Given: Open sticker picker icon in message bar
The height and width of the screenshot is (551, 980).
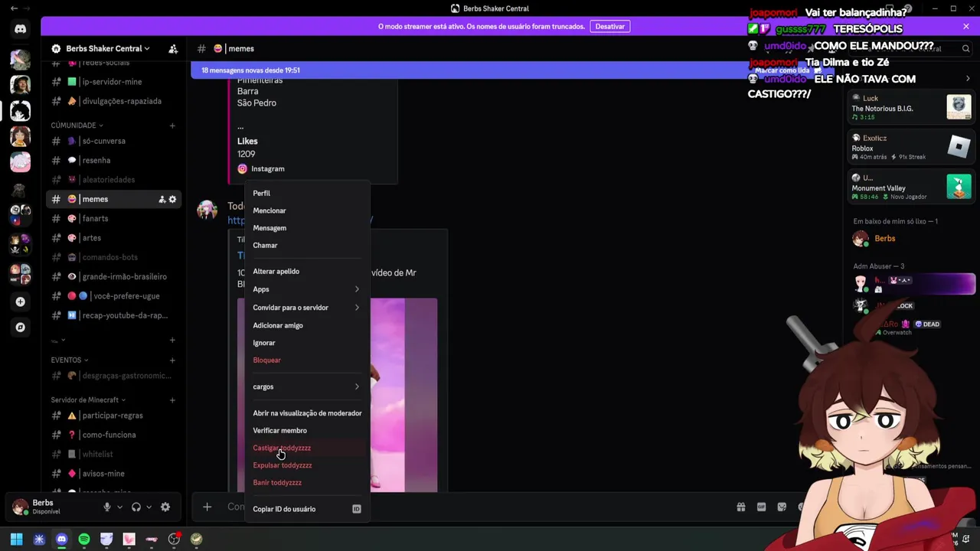Looking at the screenshot, I should (782, 507).
